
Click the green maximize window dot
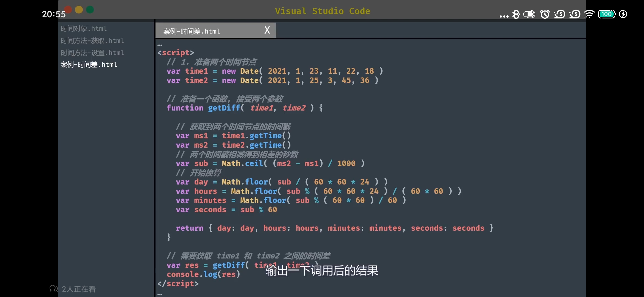pos(90,10)
